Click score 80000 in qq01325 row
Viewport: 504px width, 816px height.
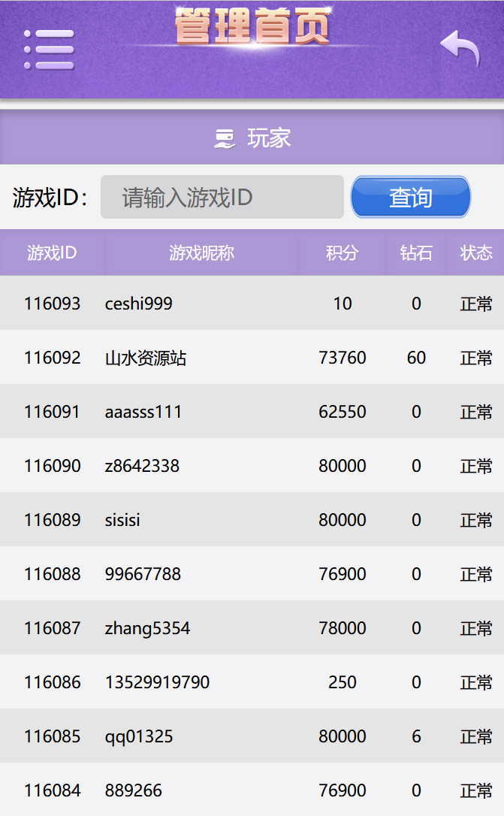click(343, 736)
